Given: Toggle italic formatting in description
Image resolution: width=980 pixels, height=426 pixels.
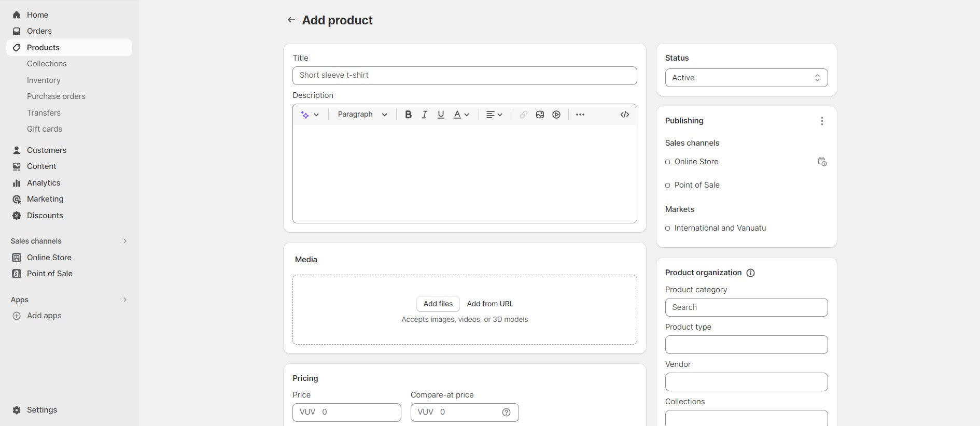Looking at the screenshot, I should point(424,115).
